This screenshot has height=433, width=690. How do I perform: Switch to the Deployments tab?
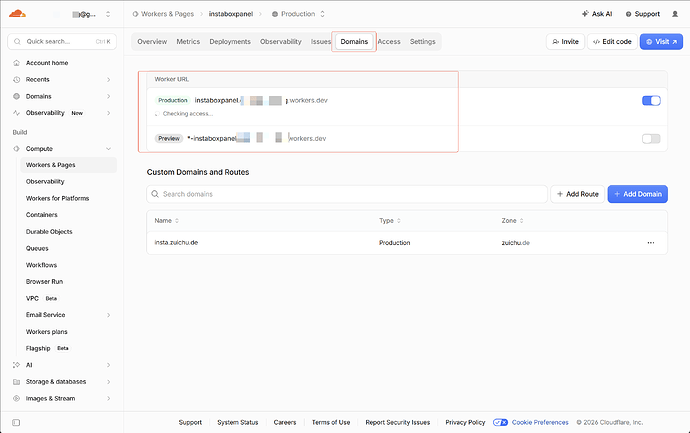[230, 41]
